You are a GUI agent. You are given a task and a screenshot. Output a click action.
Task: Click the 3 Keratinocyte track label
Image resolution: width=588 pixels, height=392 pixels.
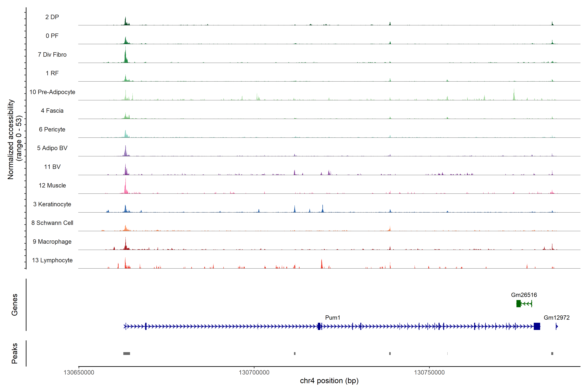[52, 204]
